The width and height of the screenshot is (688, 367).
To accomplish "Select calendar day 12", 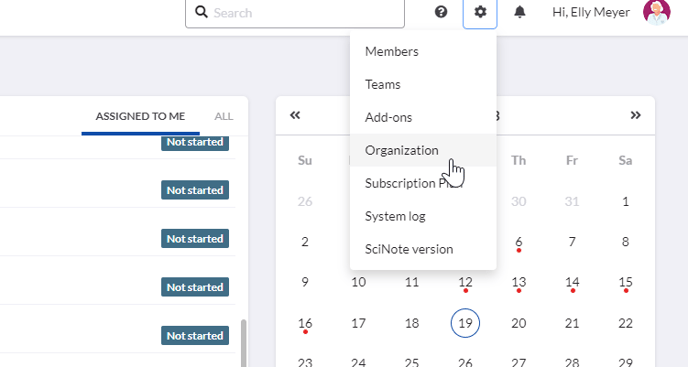I will (465, 283).
